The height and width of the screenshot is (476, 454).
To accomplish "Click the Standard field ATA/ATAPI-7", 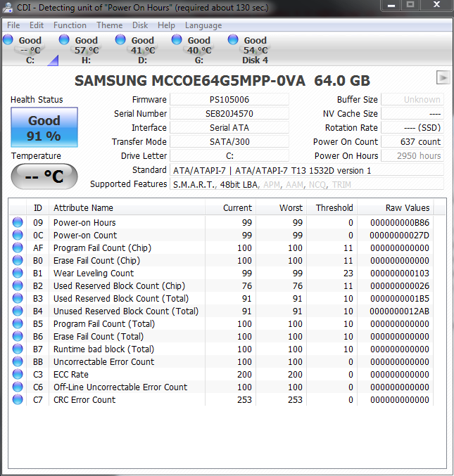I will [307, 170].
